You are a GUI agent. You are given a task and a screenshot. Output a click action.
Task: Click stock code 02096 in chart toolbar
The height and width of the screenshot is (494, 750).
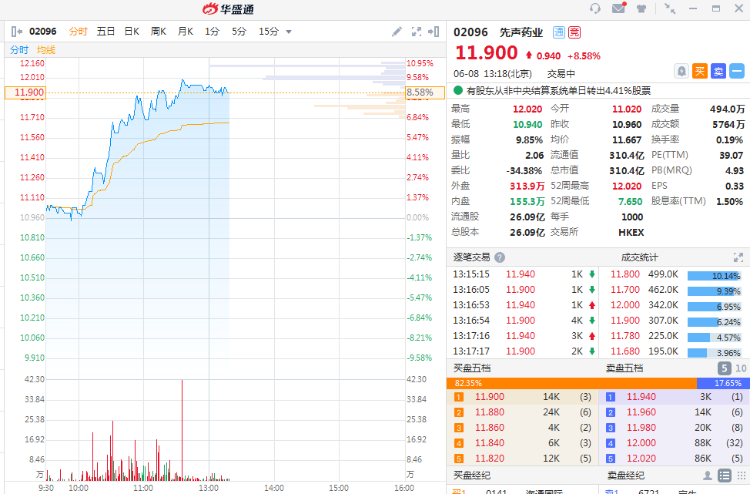[43, 32]
